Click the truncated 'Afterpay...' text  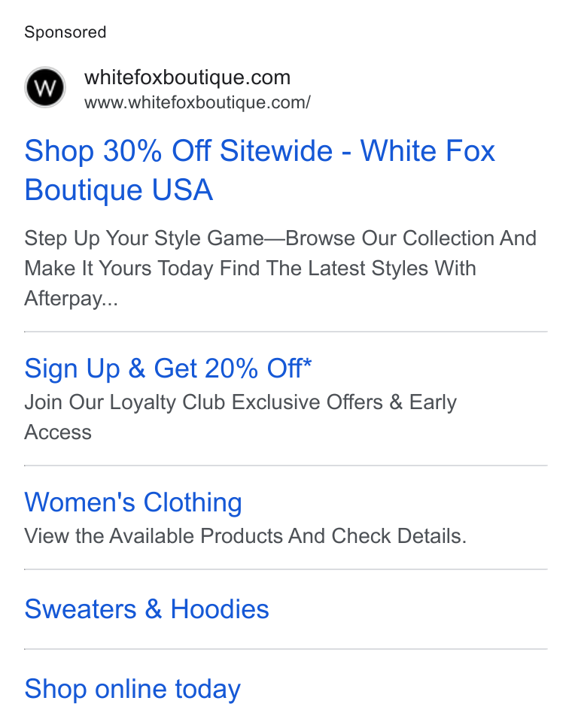71,299
